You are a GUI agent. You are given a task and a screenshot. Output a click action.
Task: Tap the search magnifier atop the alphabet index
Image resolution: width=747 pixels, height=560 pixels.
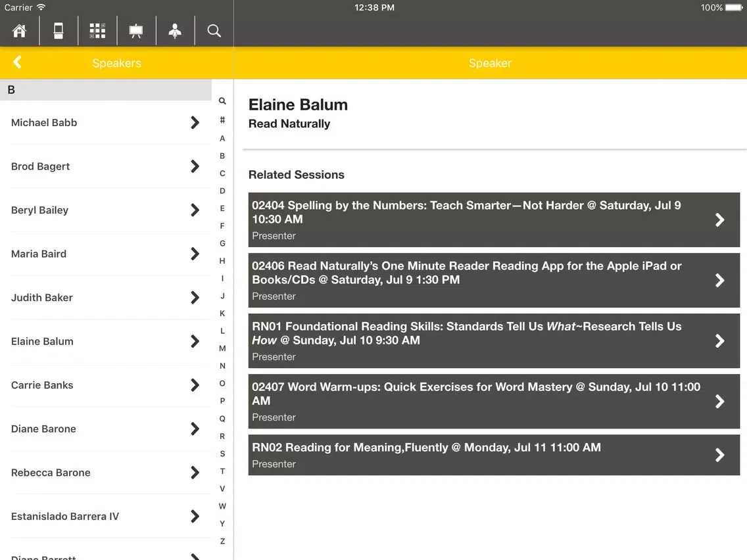[x=222, y=101]
